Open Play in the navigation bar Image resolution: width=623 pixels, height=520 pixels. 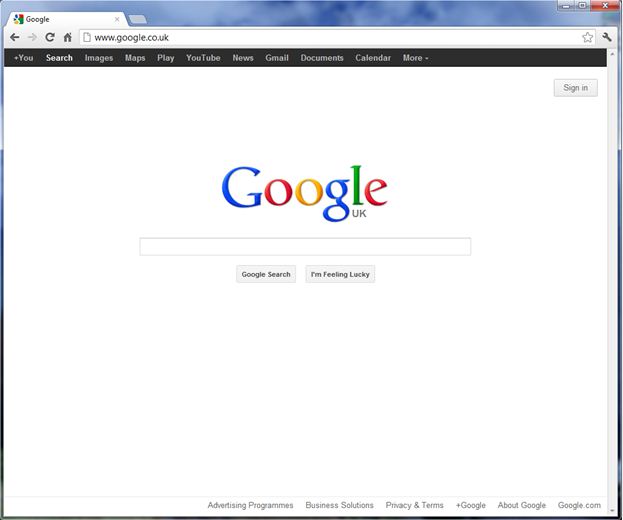click(x=166, y=58)
